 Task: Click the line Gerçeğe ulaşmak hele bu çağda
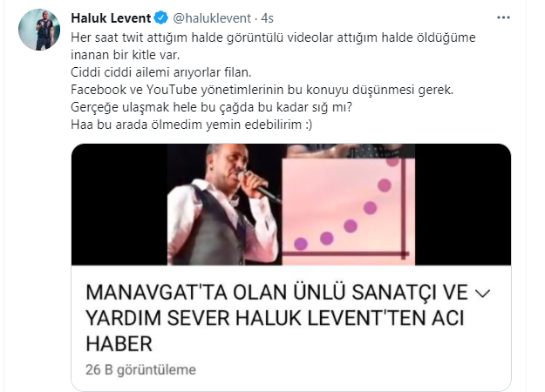[211, 107]
